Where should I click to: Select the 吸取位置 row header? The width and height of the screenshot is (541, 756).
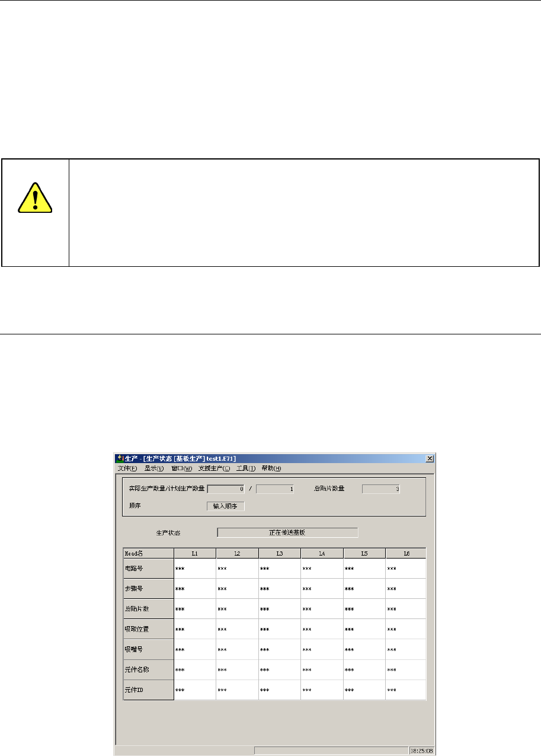pos(148,629)
